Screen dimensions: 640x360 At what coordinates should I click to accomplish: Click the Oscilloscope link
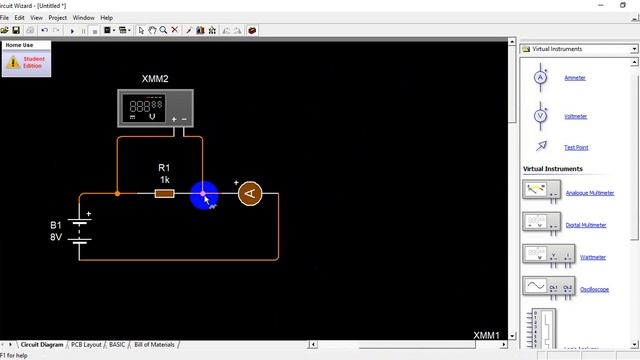(594, 289)
